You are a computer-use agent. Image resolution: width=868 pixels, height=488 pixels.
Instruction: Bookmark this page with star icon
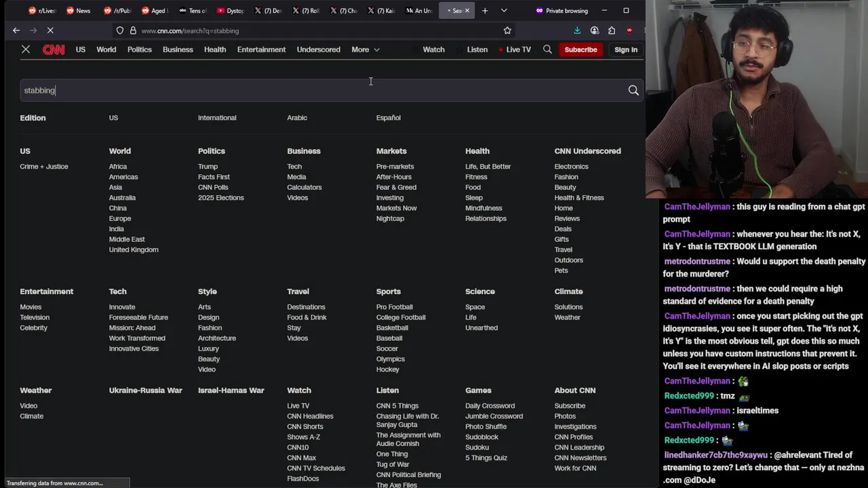[x=507, y=30]
